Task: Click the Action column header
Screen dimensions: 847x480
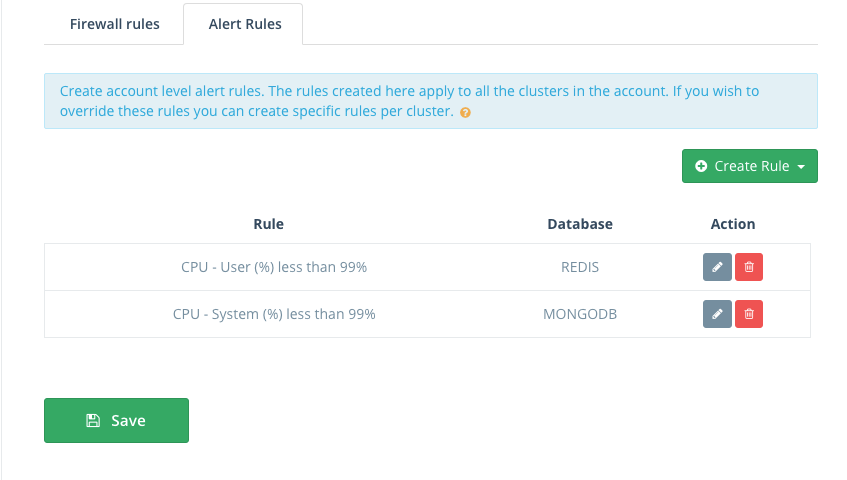Action: click(x=732, y=224)
